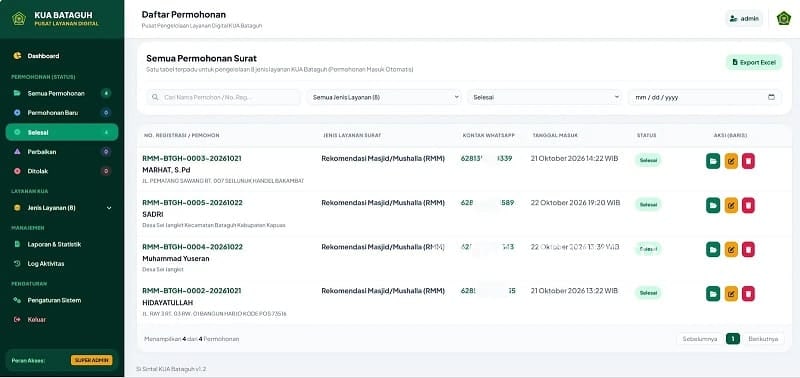Open folder icon for SADRI row
Screen dimensions: 800x378
point(713,205)
